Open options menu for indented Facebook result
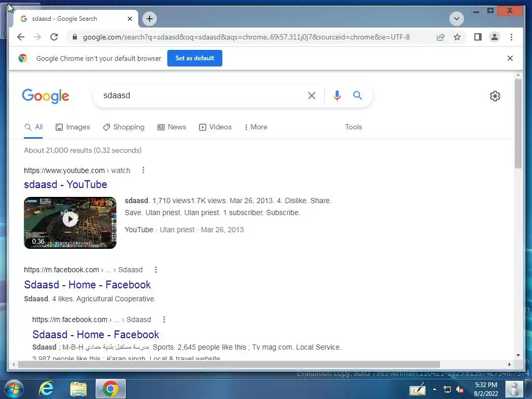Image resolution: width=532 pixels, height=399 pixels. pos(164,320)
